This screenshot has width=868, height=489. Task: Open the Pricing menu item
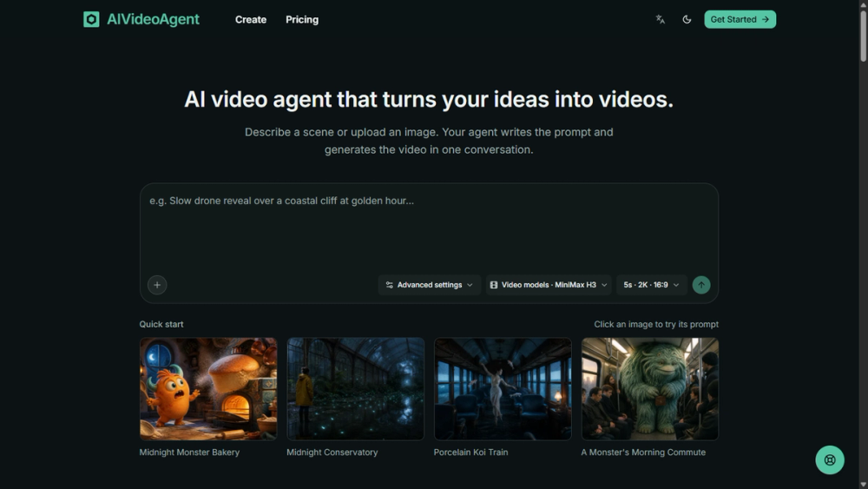click(302, 19)
